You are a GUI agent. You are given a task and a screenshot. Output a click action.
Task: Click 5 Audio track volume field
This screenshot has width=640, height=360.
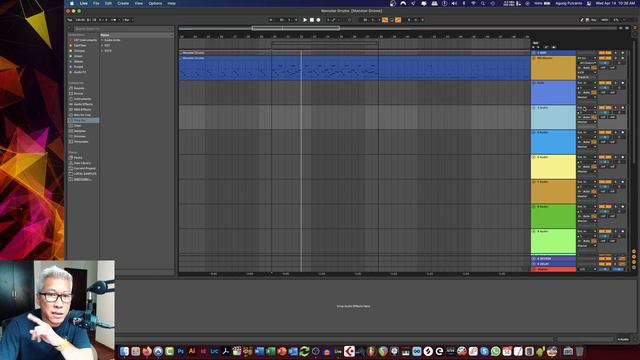click(605, 137)
